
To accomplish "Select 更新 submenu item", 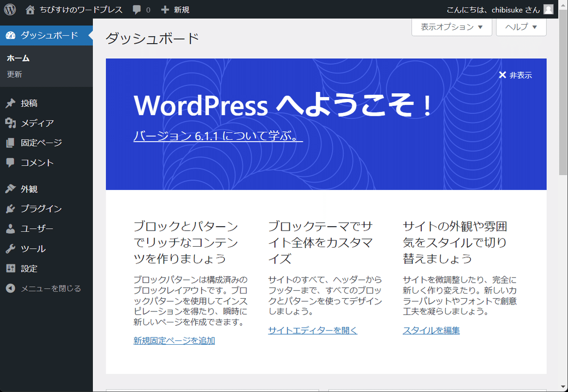I will point(14,74).
